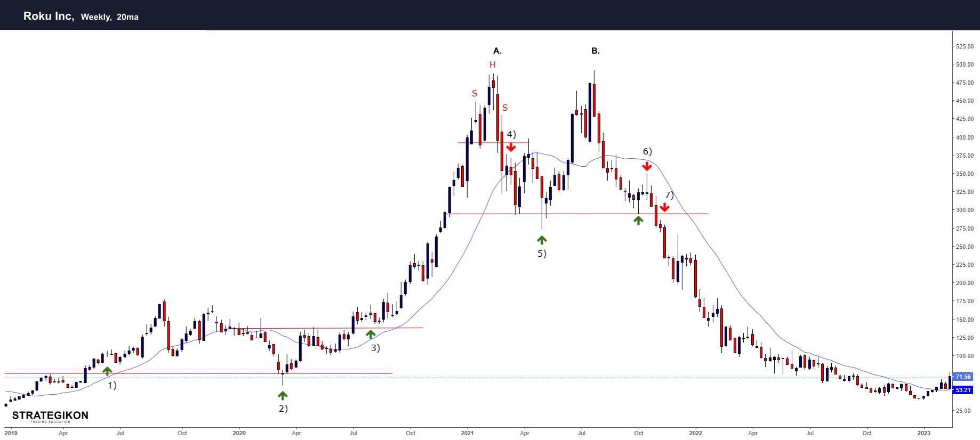Click the 350.00 price axis label
Screen dimensions: 980x440
point(965,174)
